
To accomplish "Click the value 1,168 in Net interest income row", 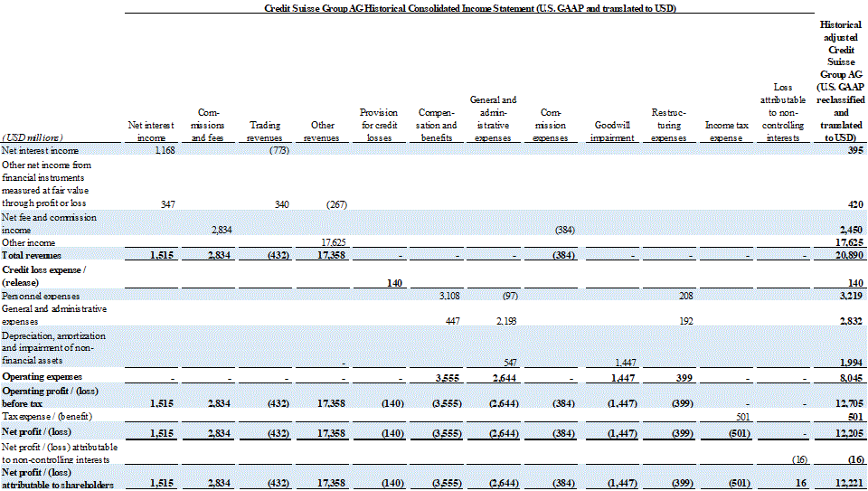I will (x=165, y=150).
